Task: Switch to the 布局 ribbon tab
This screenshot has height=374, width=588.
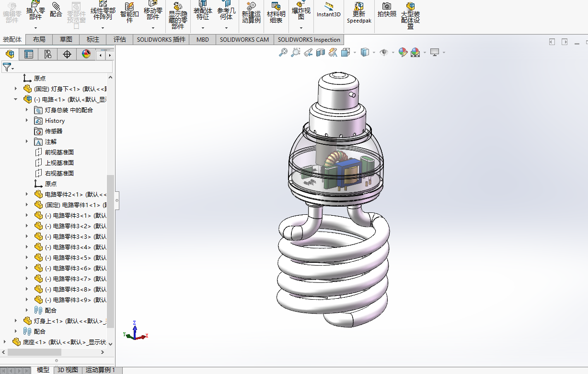Action: [x=39, y=40]
